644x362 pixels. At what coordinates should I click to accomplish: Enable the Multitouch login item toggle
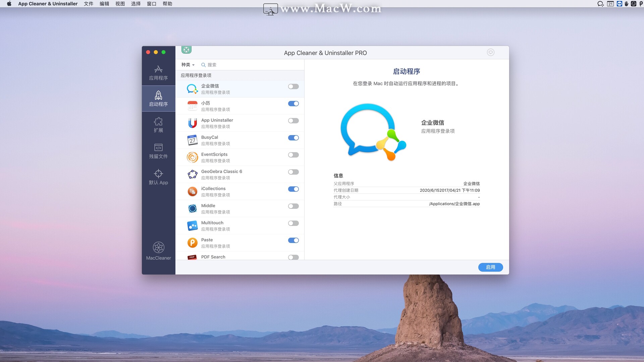pos(293,223)
